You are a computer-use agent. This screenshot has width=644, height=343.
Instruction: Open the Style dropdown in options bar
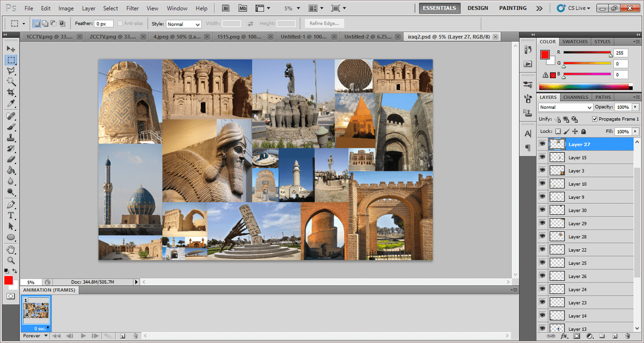click(x=183, y=24)
